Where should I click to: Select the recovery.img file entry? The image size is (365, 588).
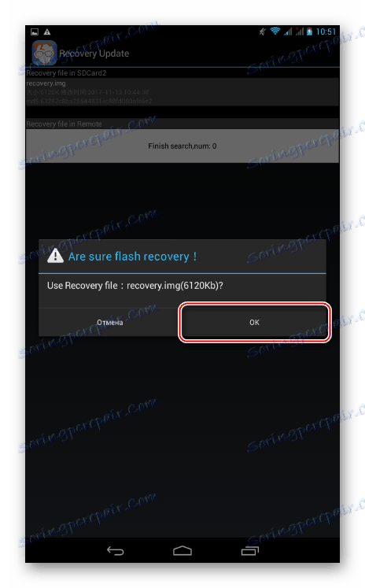pyautogui.click(x=182, y=92)
